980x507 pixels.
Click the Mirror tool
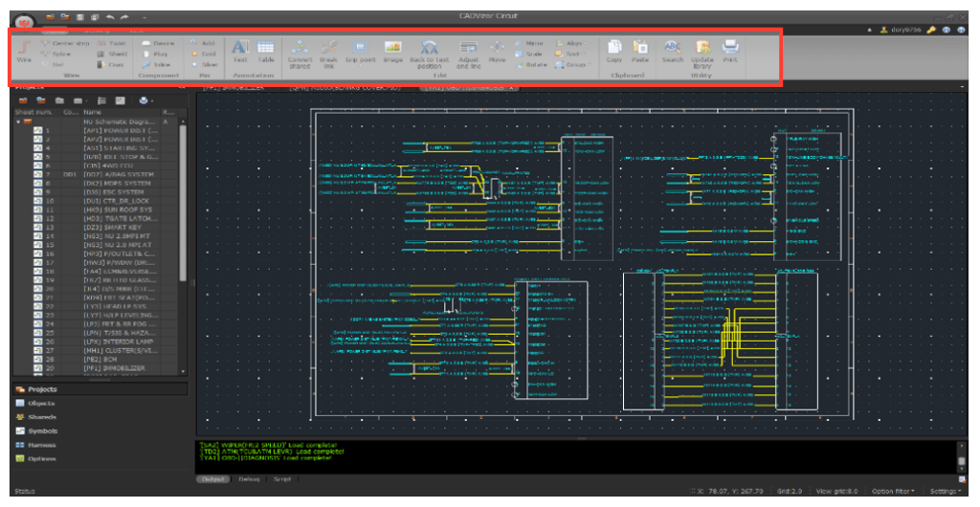coord(528,44)
